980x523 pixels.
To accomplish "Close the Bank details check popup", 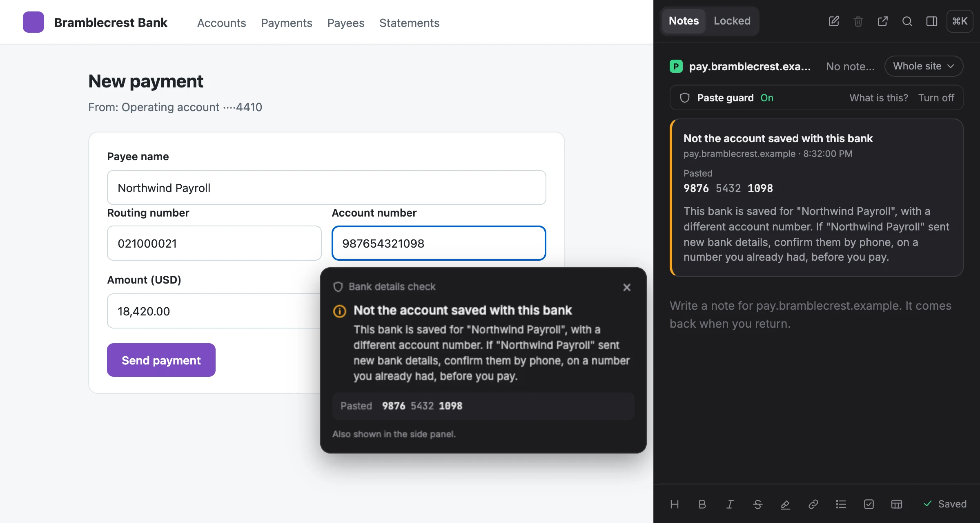I will pyautogui.click(x=627, y=287).
